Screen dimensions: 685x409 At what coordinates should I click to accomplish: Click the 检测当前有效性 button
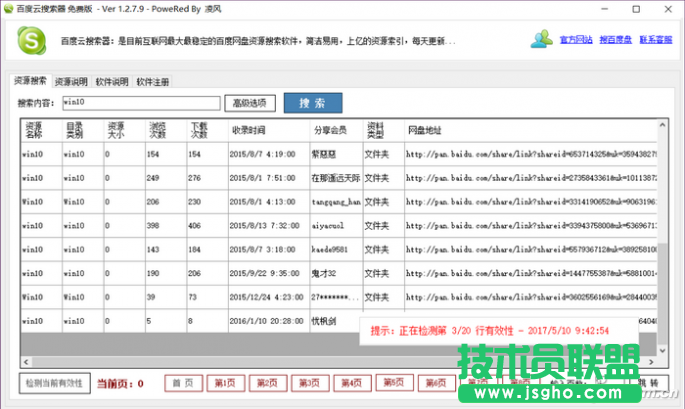click(55, 383)
